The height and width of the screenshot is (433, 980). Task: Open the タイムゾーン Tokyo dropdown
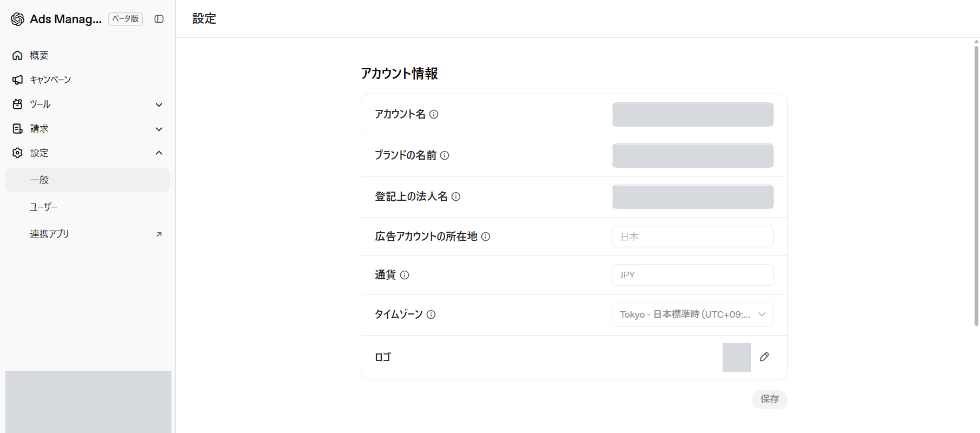693,314
